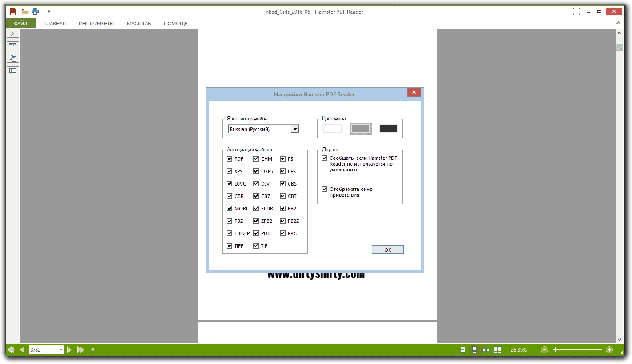Toggle the FB2ZIP file association checkbox
The image size is (632, 364).
229,233
